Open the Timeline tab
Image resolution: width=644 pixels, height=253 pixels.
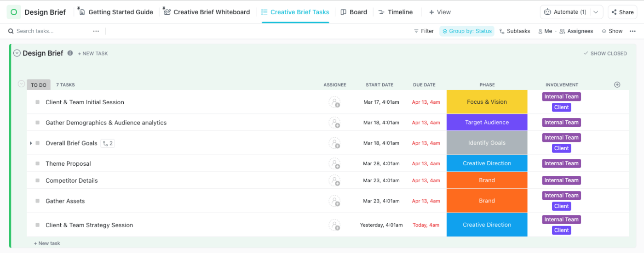tap(395, 12)
